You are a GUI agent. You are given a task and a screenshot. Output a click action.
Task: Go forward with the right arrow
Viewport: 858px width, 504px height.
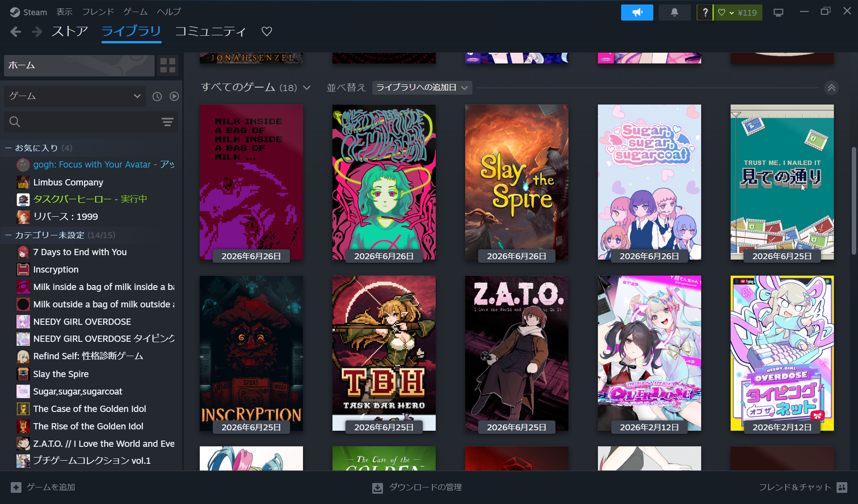pyautogui.click(x=37, y=32)
